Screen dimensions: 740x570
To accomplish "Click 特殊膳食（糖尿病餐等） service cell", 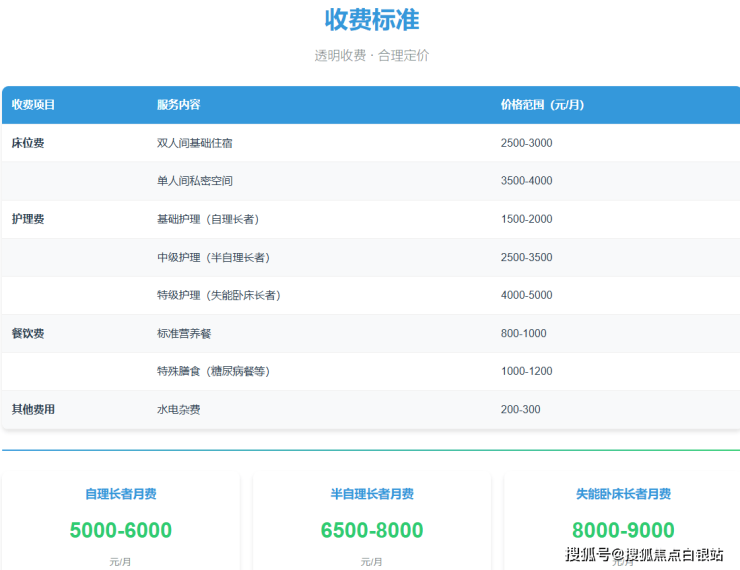I will pyautogui.click(x=213, y=371).
